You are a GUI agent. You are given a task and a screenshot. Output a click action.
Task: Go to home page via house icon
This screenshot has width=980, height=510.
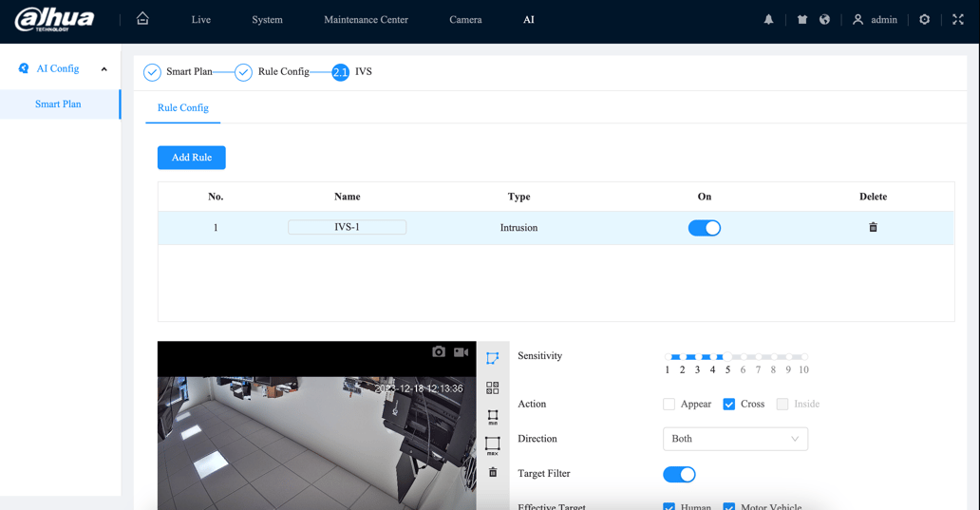pos(142,19)
